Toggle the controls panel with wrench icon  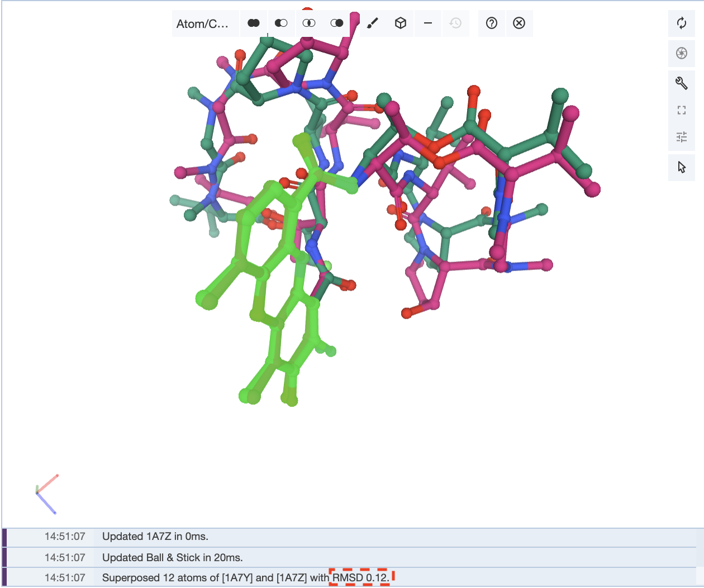point(681,83)
